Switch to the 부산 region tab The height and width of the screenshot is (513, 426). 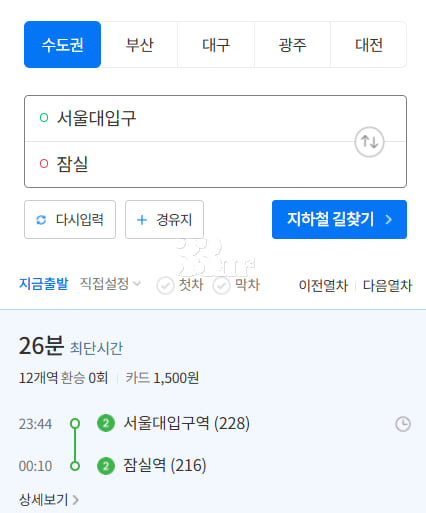(x=139, y=45)
